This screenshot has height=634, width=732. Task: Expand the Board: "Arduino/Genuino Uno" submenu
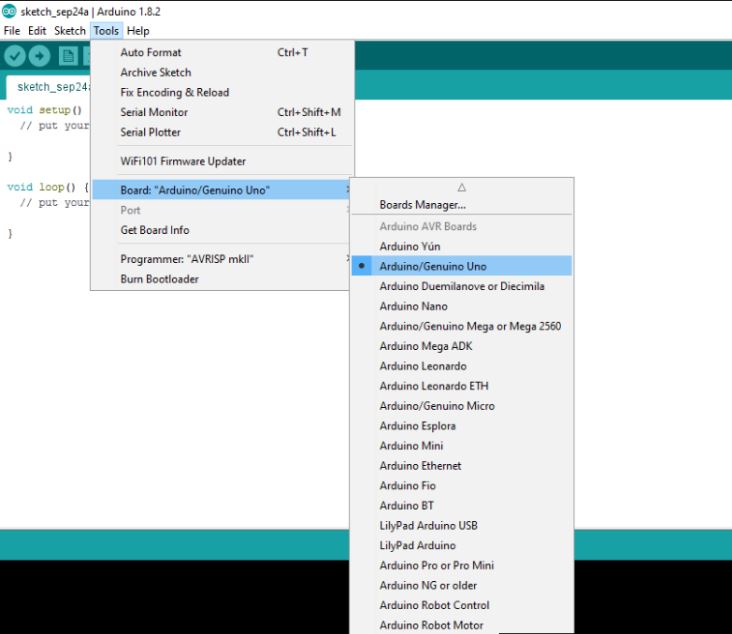[x=221, y=190]
